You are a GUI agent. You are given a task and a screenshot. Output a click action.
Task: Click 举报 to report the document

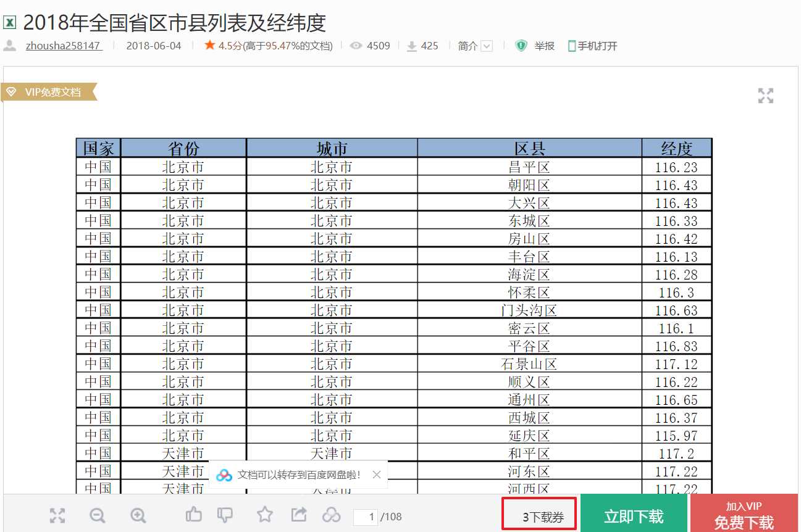pos(545,46)
